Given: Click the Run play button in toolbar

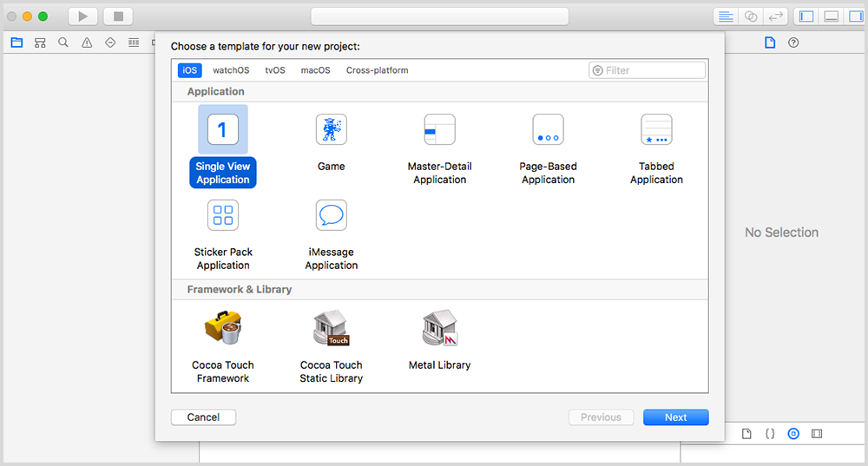Looking at the screenshot, I should pyautogui.click(x=82, y=16).
